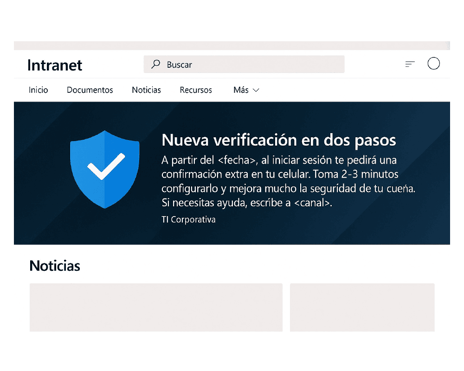The image size is (464, 371).
Task: Click the line 'Si necesitas ayuda, escribe a <canal>.'
Action: (x=247, y=202)
